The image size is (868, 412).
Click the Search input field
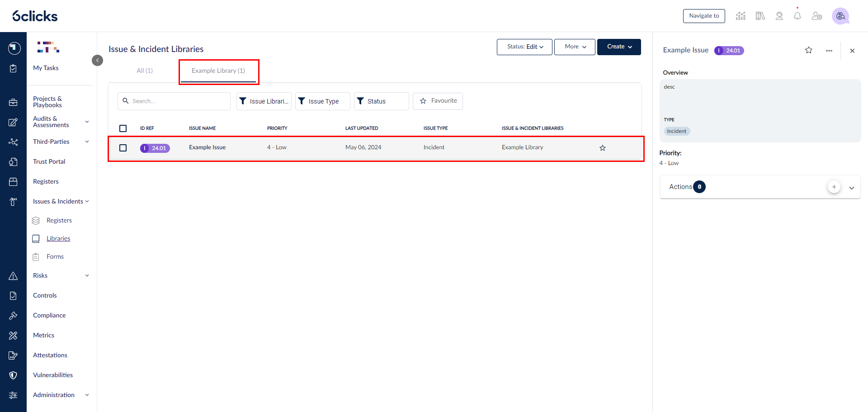(174, 101)
